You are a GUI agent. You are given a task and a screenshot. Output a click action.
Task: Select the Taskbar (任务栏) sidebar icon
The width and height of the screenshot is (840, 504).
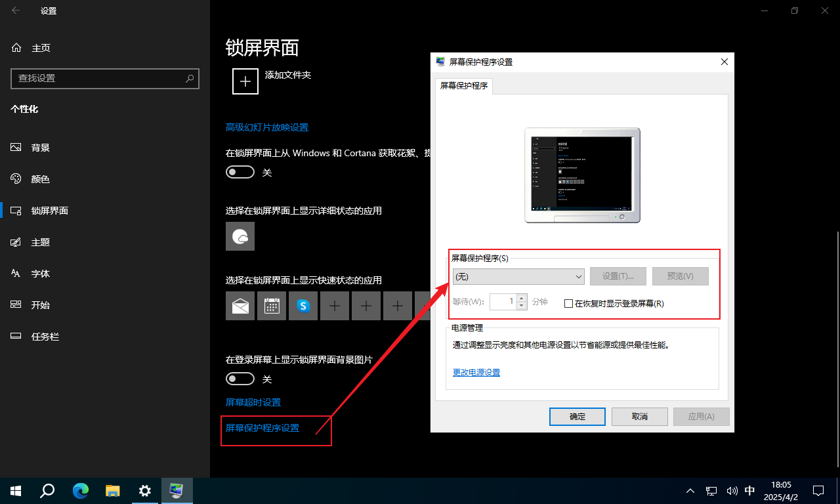tap(16, 337)
